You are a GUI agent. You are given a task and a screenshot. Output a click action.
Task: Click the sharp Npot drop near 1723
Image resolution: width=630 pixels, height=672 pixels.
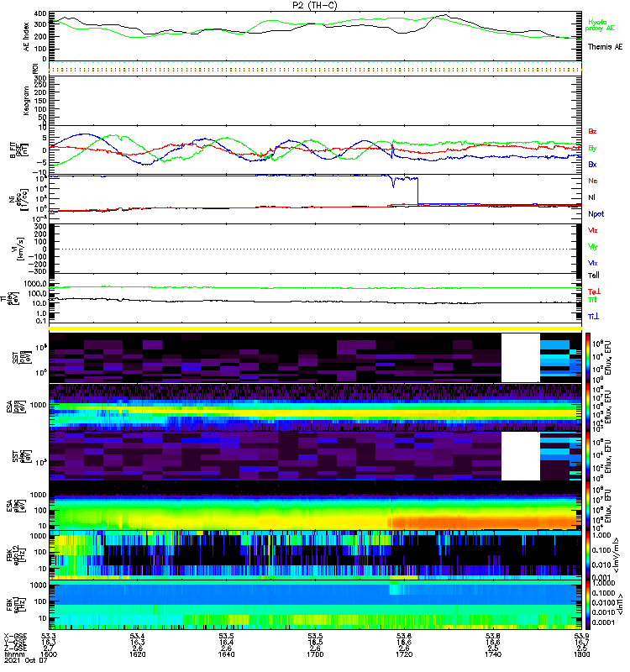417,192
